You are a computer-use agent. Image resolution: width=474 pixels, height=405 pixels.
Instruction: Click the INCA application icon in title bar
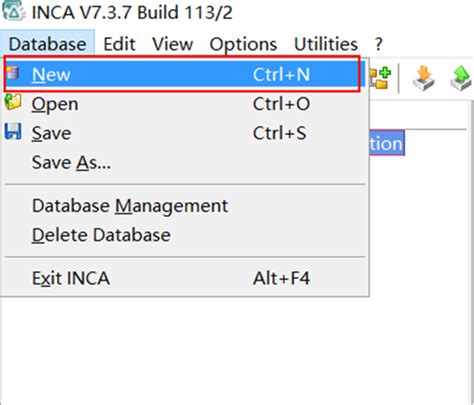13,10
